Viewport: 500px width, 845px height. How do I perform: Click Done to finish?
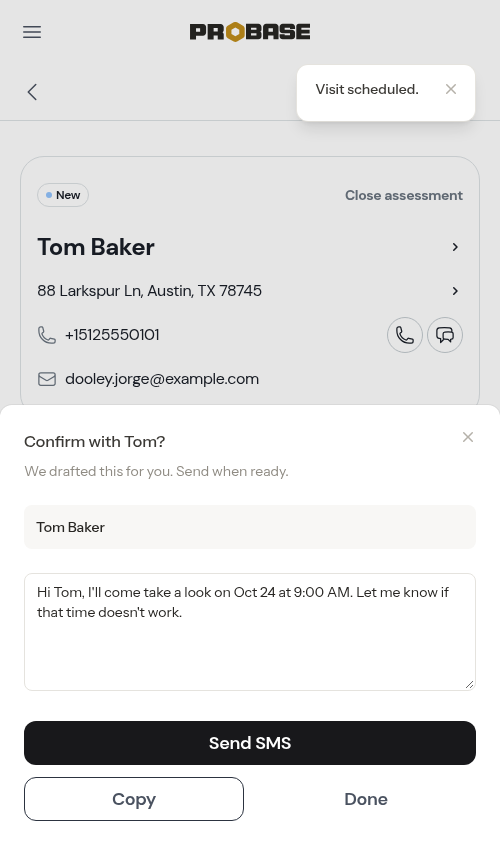pyautogui.click(x=366, y=799)
